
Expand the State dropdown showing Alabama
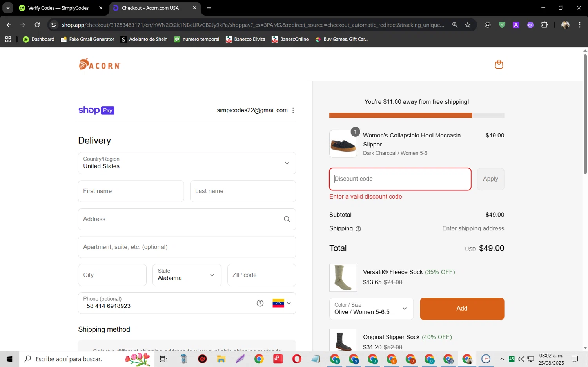click(x=187, y=275)
